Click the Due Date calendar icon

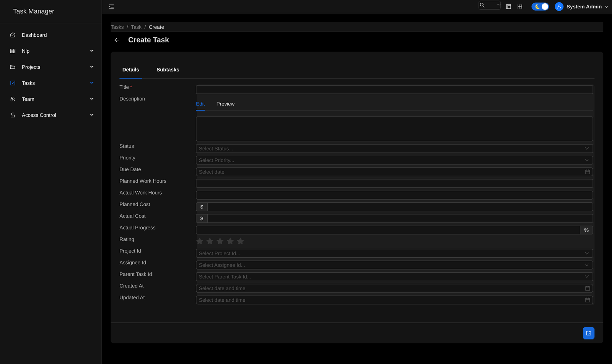pos(588,172)
